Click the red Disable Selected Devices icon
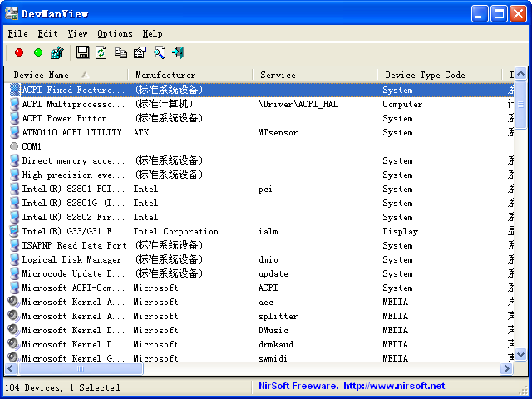532x399 pixels. point(19,52)
